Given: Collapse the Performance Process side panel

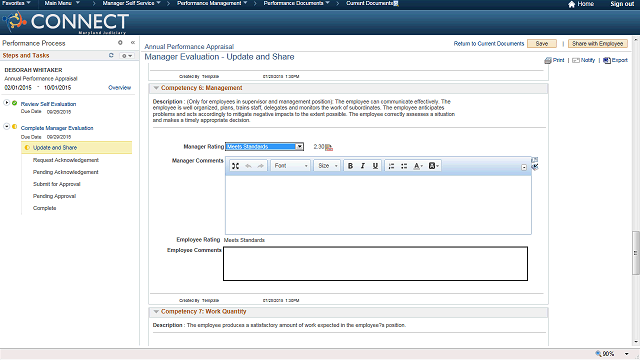Looking at the screenshot, I should [133, 42].
